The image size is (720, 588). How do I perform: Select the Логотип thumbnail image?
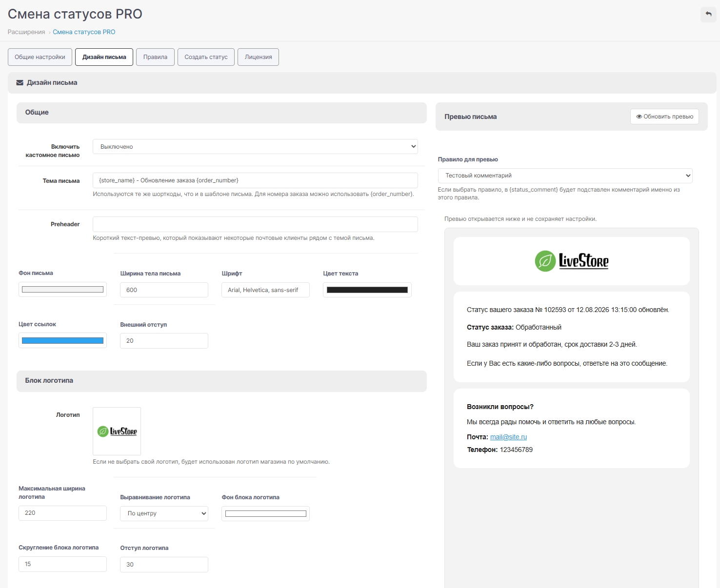coord(117,431)
